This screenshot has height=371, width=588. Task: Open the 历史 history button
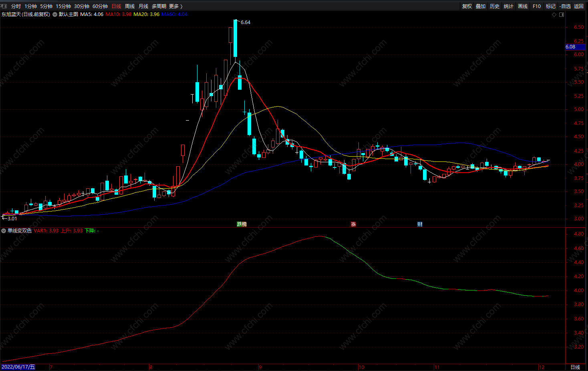[495, 6]
